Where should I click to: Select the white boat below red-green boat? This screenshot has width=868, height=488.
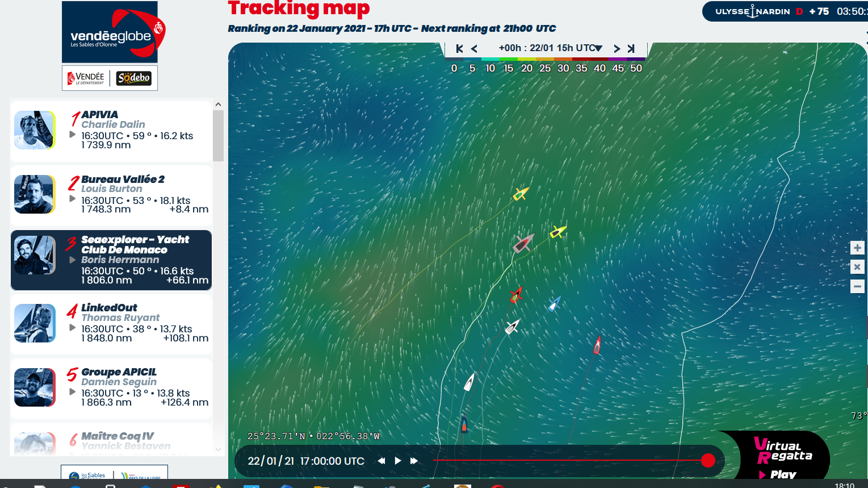coord(513,327)
